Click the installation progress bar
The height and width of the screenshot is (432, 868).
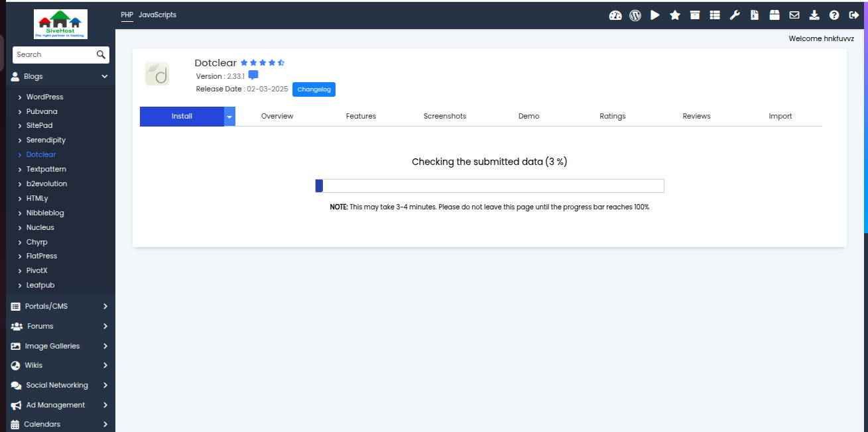(x=489, y=186)
